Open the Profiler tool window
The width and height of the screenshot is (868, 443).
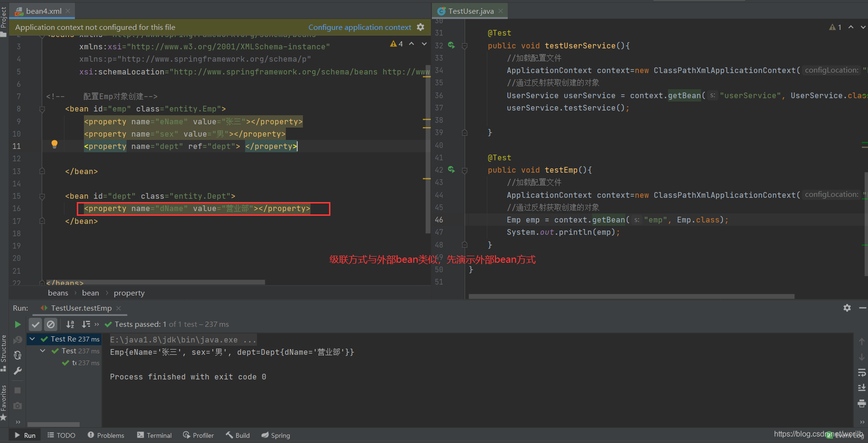click(x=198, y=435)
